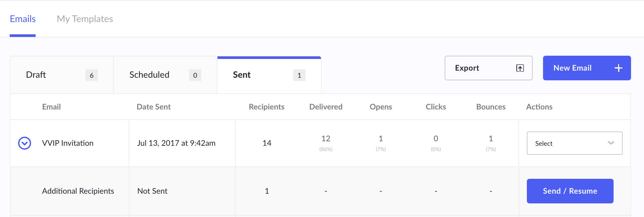Switch to the My Templates tab
The height and width of the screenshot is (217, 644).
point(85,19)
